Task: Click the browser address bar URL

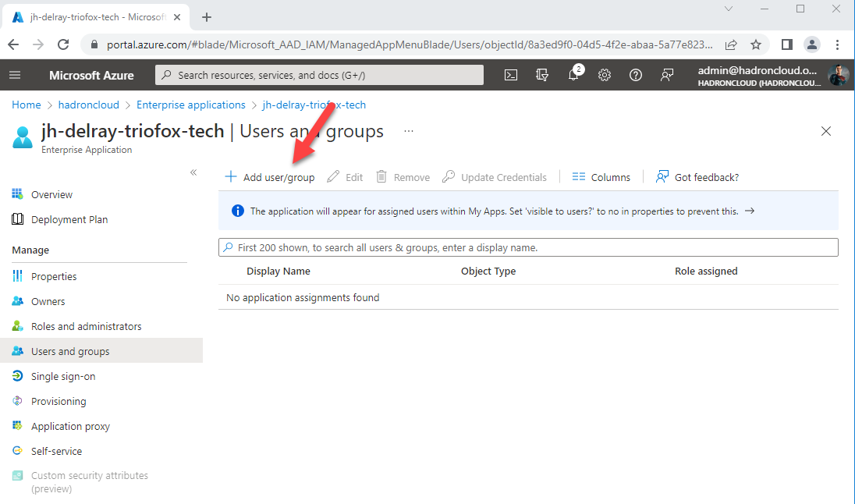Action: [409, 44]
